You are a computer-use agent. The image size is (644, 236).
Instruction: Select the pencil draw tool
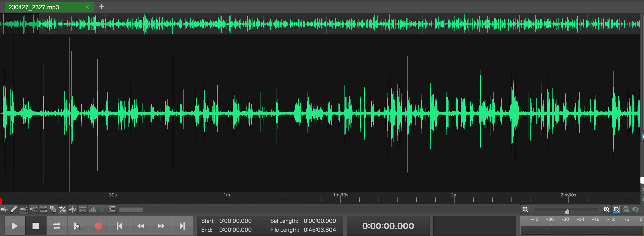[x=14, y=209]
